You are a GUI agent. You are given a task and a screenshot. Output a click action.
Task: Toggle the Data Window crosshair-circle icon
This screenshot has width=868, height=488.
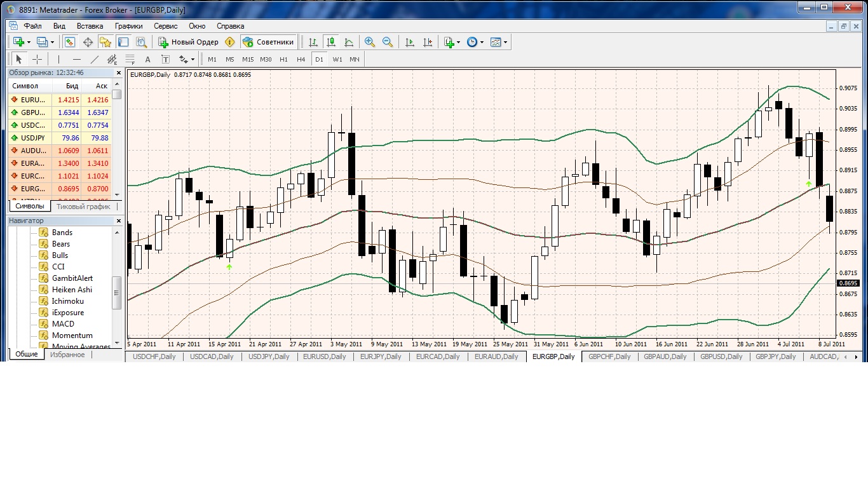pyautogui.click(x=88, y=42)
